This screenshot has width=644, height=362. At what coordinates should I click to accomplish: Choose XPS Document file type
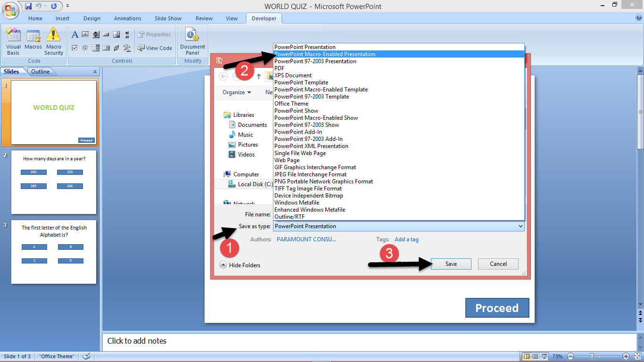point(399,75)
